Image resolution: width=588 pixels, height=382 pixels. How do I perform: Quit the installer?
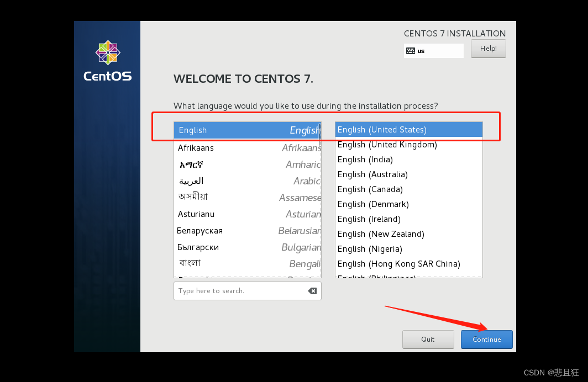click(x=428, y=339)
